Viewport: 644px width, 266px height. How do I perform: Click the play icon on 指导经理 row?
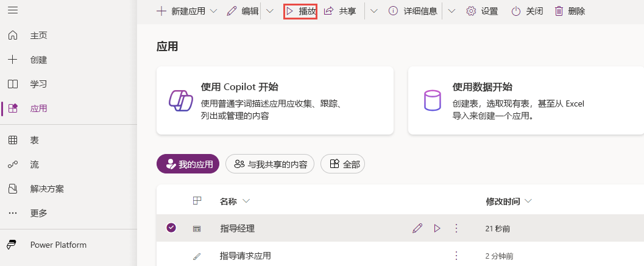(437, 228)
